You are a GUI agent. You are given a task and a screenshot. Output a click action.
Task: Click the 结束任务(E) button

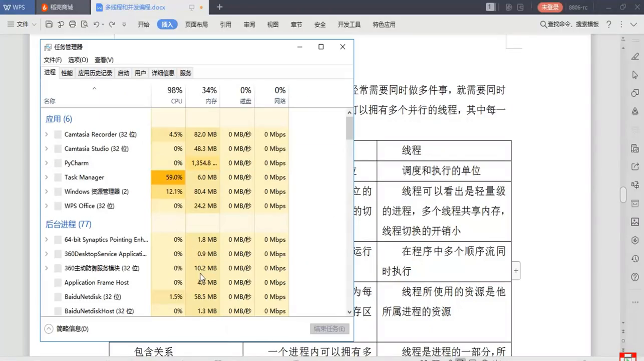(329, 329)
